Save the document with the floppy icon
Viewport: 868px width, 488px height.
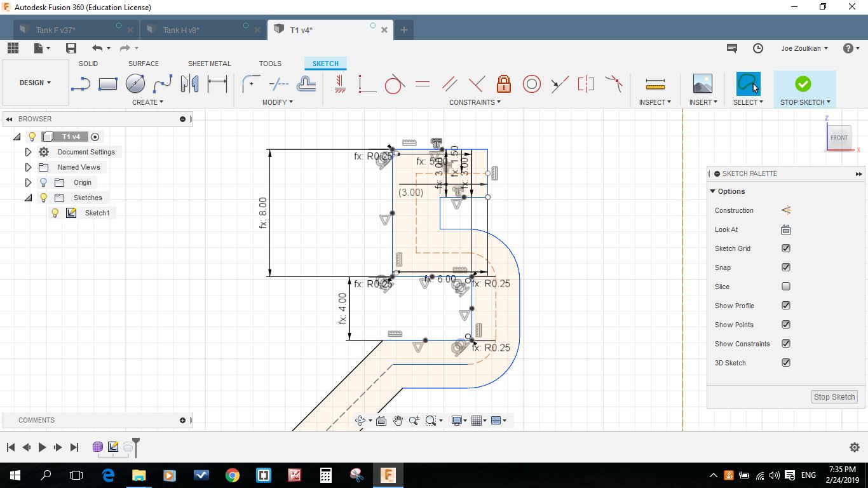pos(71,48)
